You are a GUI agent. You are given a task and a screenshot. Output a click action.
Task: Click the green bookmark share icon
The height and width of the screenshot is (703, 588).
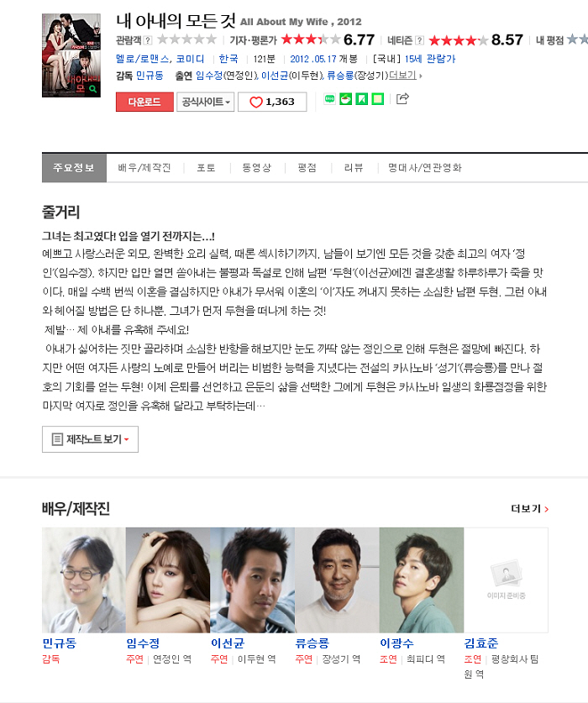[361, 98]
